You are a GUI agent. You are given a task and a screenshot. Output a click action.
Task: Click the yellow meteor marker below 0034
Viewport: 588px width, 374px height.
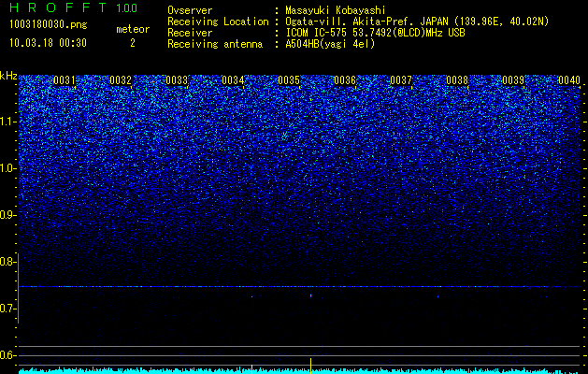point(251,369)
